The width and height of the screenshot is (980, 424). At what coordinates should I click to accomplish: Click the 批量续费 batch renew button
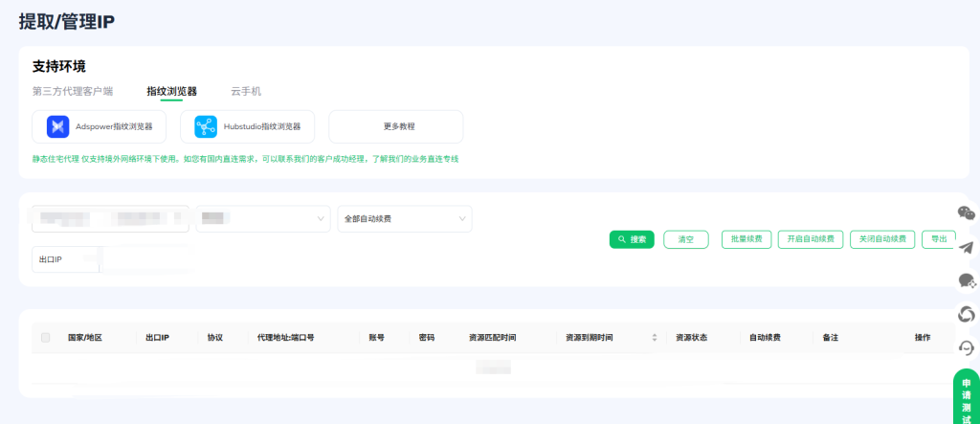tap(746, 239)
